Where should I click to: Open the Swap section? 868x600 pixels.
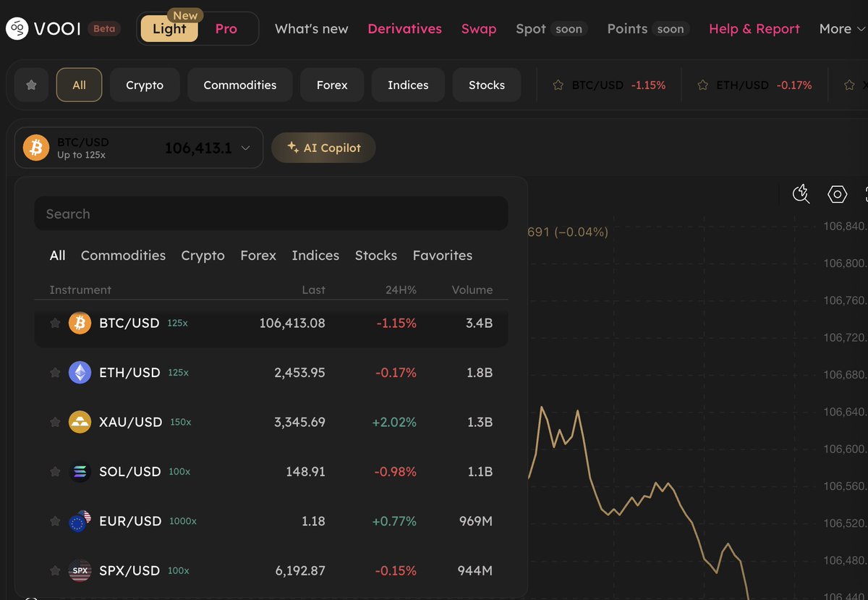point(479,29)
